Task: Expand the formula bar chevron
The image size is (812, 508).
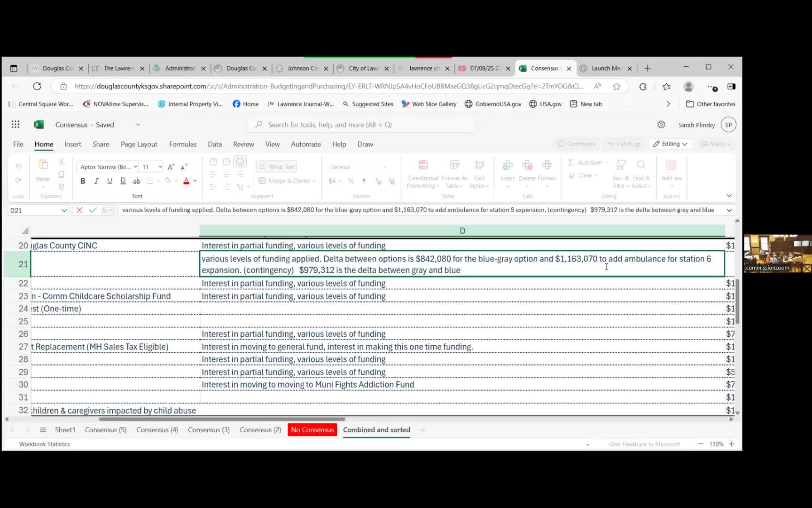Action: (729, 210)
